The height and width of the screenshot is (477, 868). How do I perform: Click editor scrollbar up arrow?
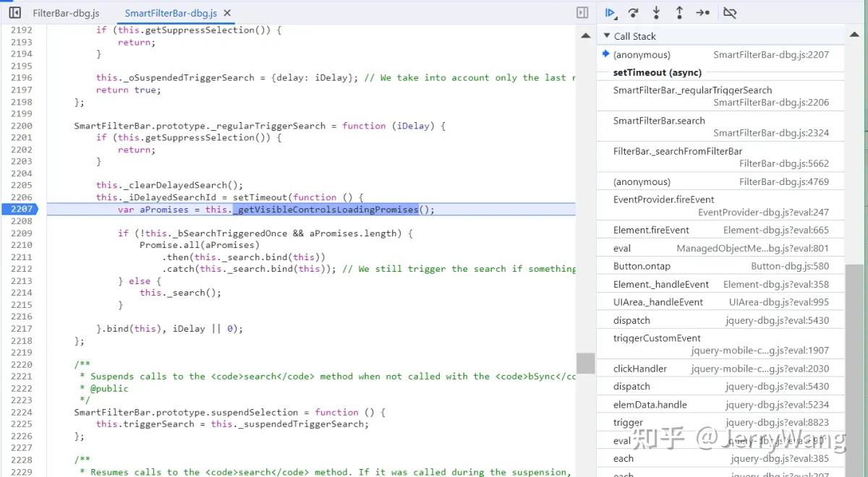(x=585, y=35)
